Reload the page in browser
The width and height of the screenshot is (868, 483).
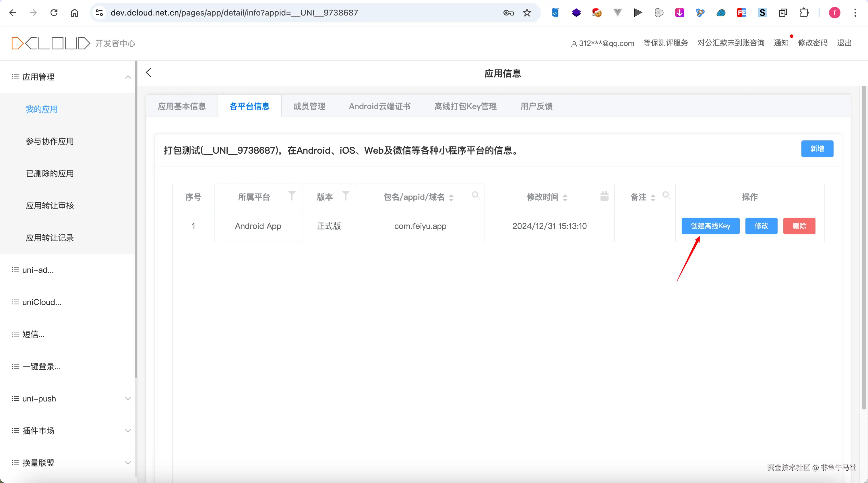click(54, 13)
